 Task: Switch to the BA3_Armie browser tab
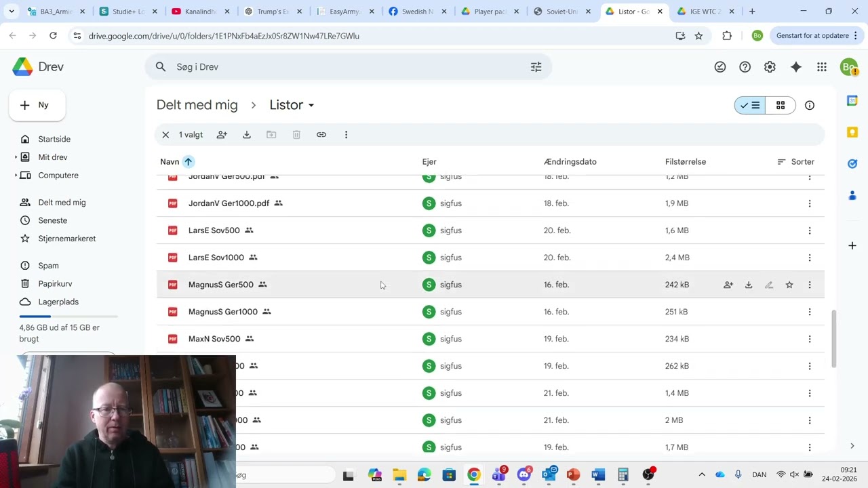(56, 12)
